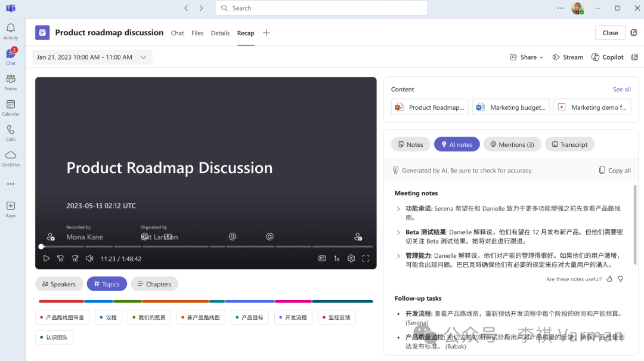Open the Marketing demo video file
Image resolution: width=644 pixels, height=361 pixels.
point(592,107)
